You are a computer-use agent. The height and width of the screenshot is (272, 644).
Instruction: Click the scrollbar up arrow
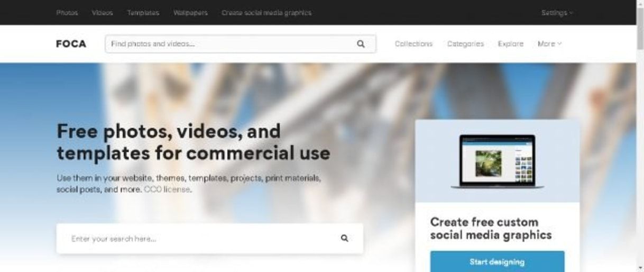(x=640, y=4)
